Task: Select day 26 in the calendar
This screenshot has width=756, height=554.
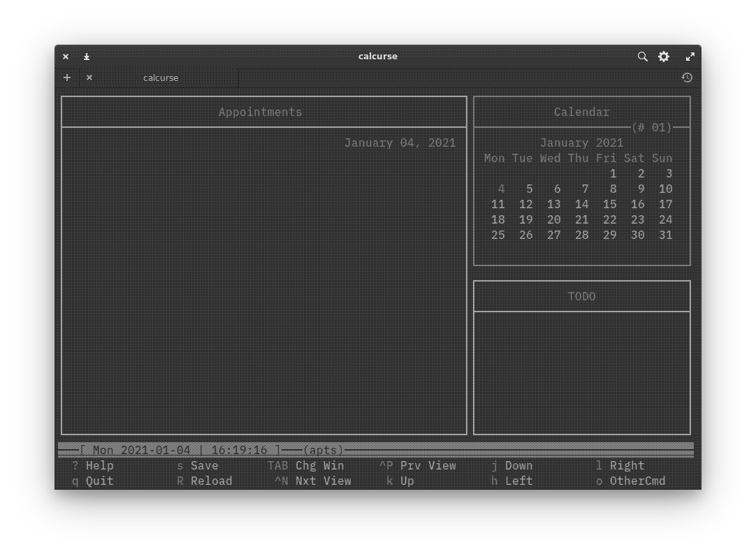Action: click(x=525, y=235)
